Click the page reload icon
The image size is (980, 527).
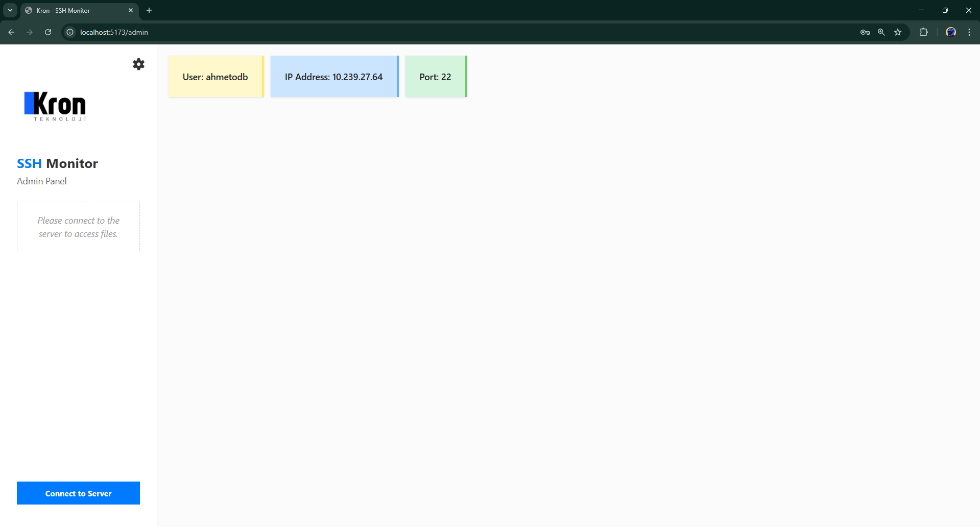[x=47, y=32]
